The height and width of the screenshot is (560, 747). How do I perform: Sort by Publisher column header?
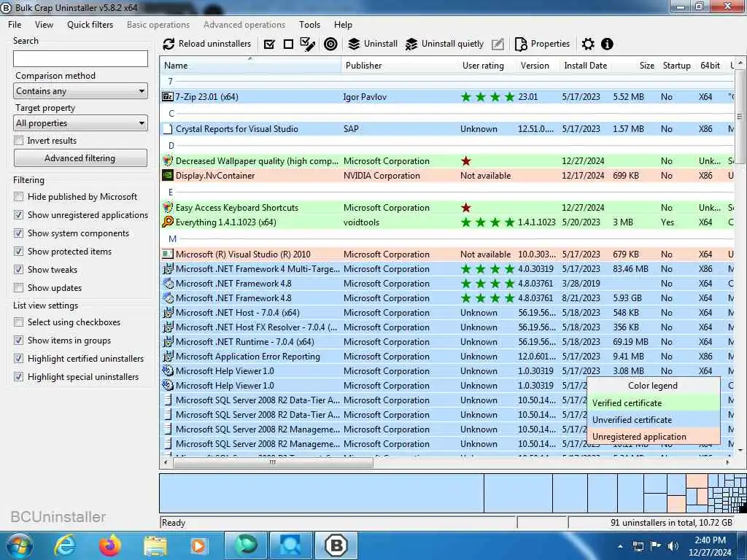click(400, 65)
